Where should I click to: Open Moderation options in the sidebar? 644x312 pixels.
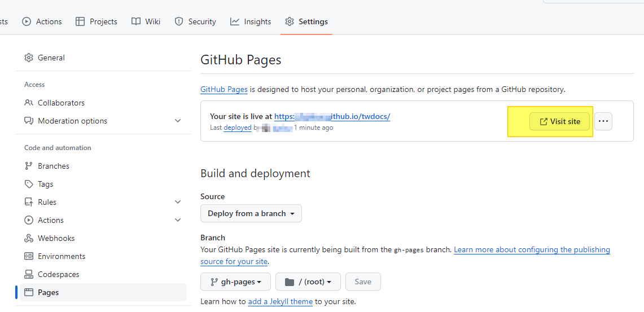[x=103, y=121]
